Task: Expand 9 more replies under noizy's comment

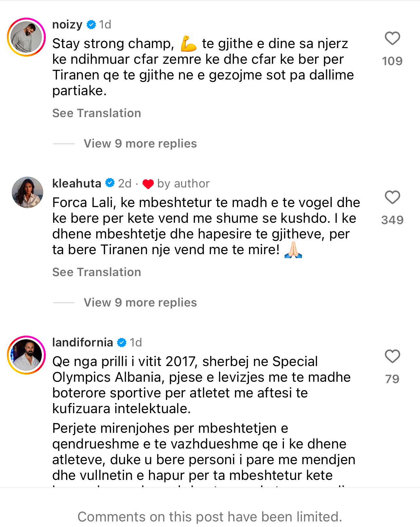Action: pyautogui.click(x=140, y=144)
